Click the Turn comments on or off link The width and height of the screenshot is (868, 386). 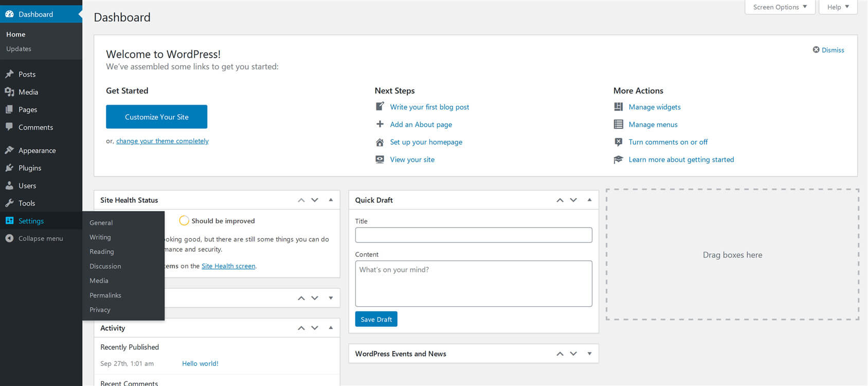(668, 142)
